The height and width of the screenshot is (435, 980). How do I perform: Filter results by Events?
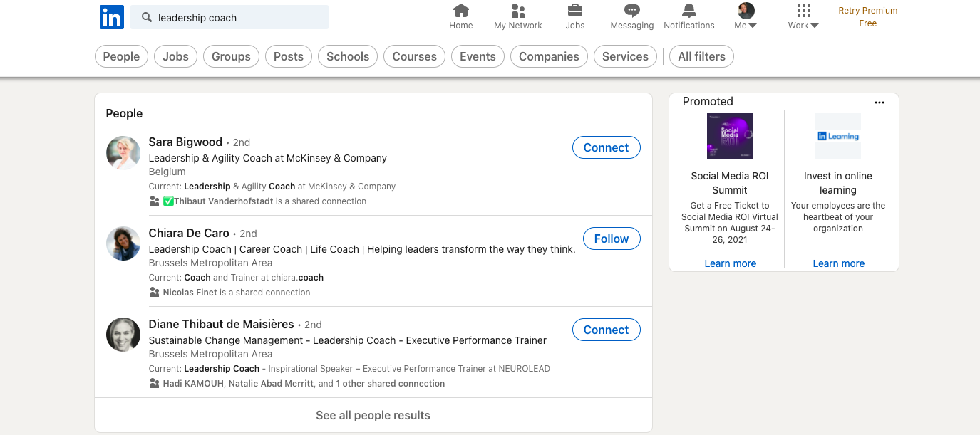tap(478, 56)
